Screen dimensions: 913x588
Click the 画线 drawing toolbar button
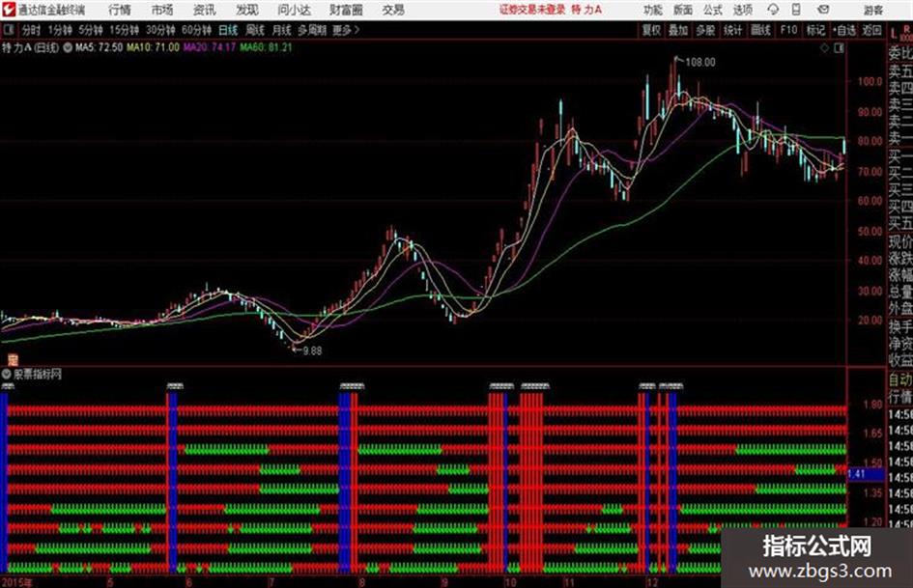tap(760, 30)
